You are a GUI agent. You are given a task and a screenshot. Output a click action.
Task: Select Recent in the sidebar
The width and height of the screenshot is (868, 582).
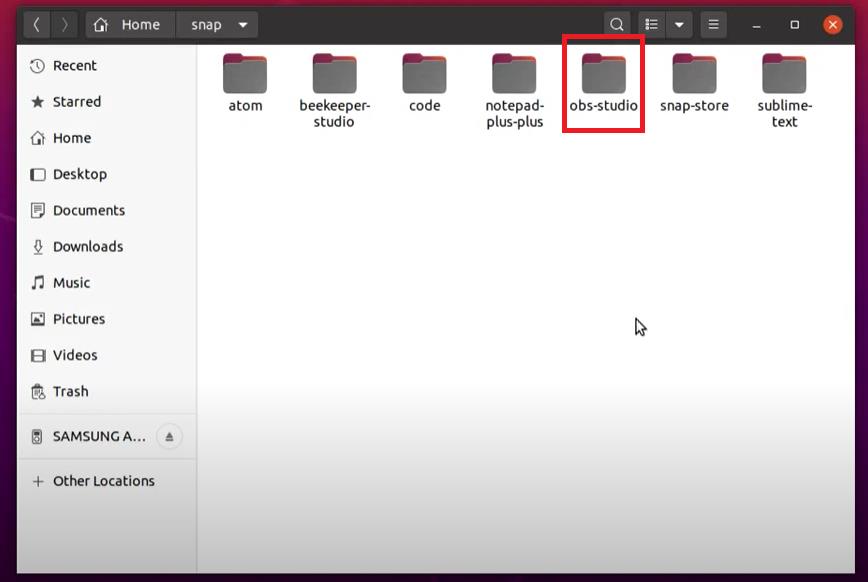coord(106,66)
